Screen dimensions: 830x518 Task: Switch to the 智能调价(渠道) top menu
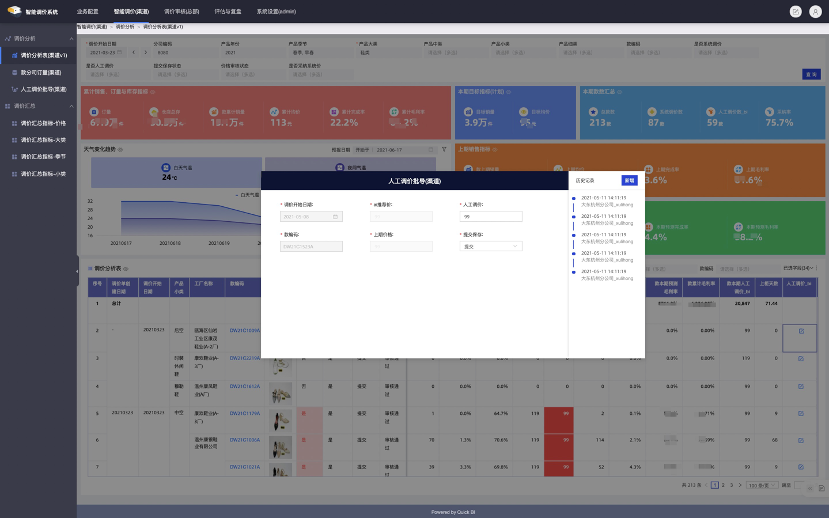click(131, 11)
